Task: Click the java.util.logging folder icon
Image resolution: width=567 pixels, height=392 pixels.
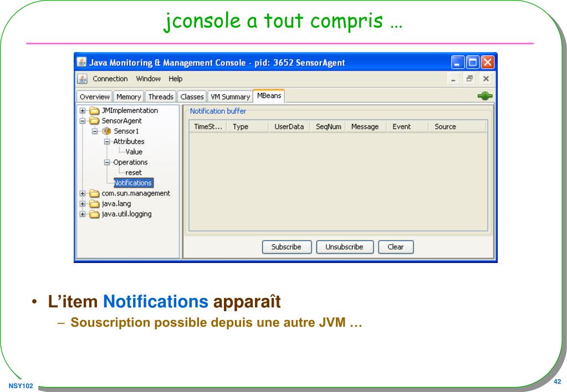Action: click(x=94, y=214)
